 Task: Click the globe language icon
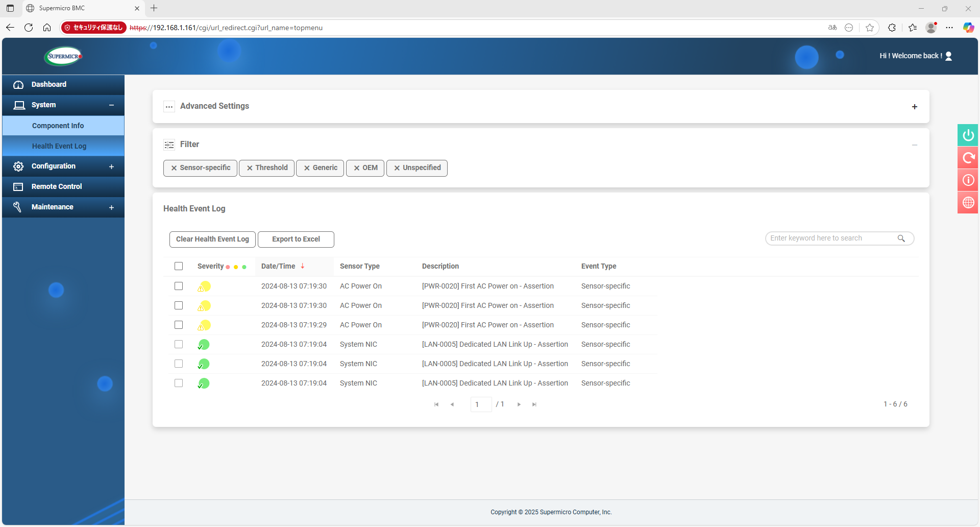click(x=968, y=203)
